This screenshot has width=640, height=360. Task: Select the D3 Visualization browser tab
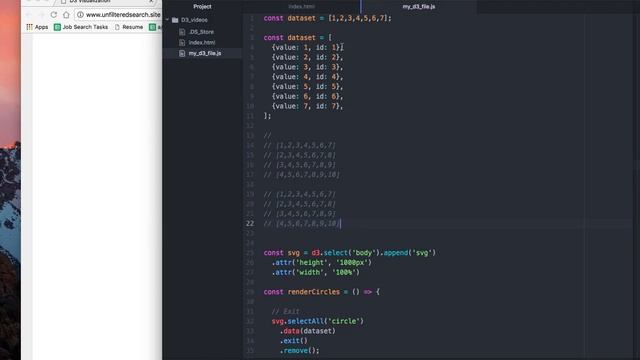pyautogui.click(x=106, y=2)
